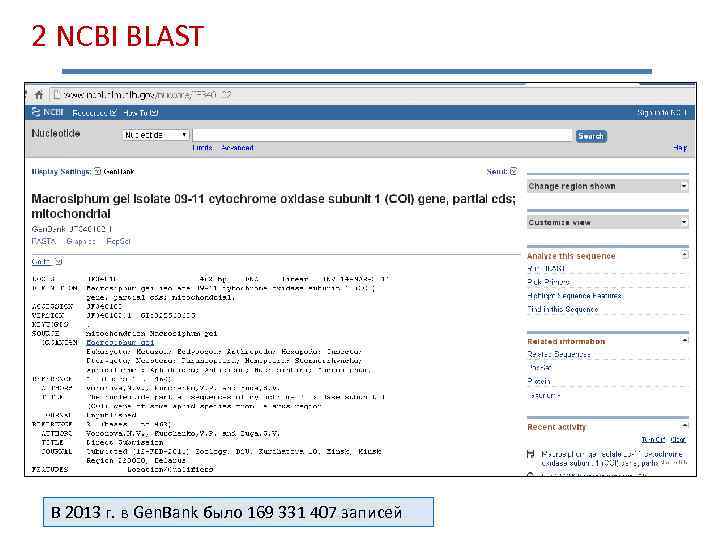This screenshot has width=720, height=540.
Task: Collapse the Related information section
Action: [684, 340]
